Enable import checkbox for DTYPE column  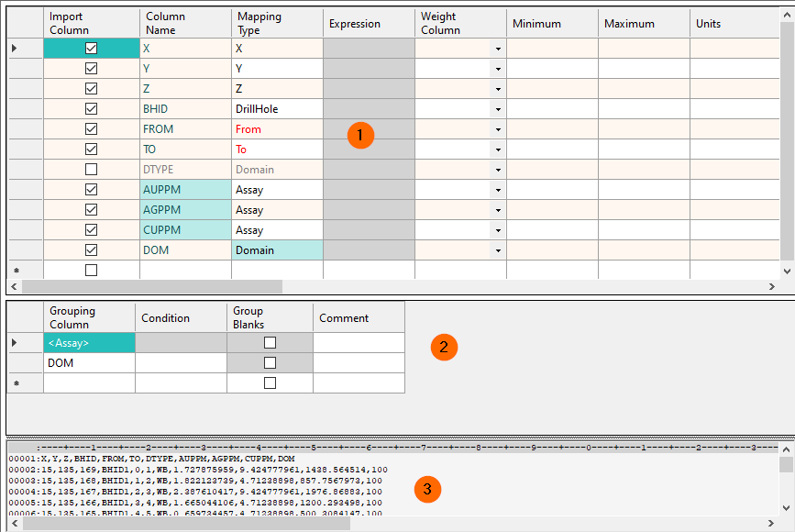(91, 170)
